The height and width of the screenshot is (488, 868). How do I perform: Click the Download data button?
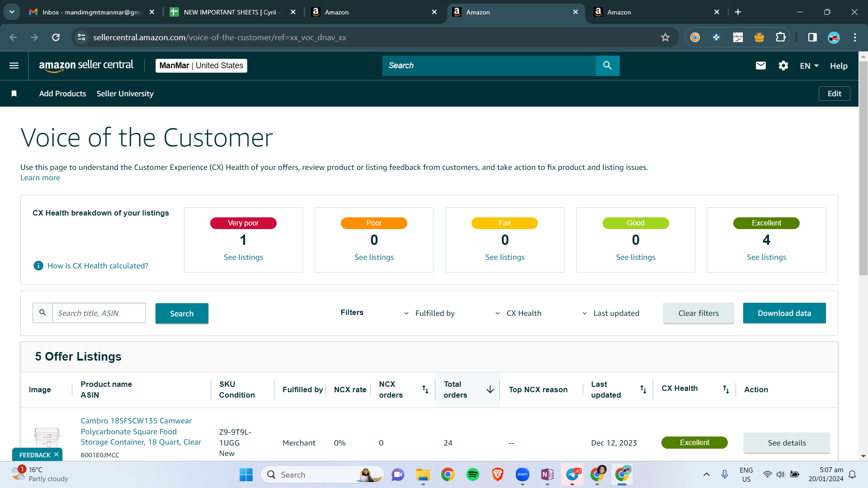coord(784,313)
